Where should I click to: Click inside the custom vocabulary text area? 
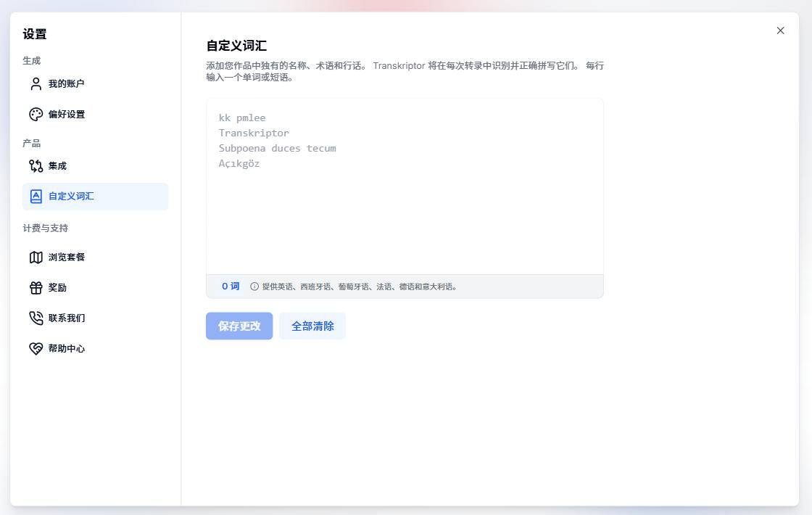point(405,186)
